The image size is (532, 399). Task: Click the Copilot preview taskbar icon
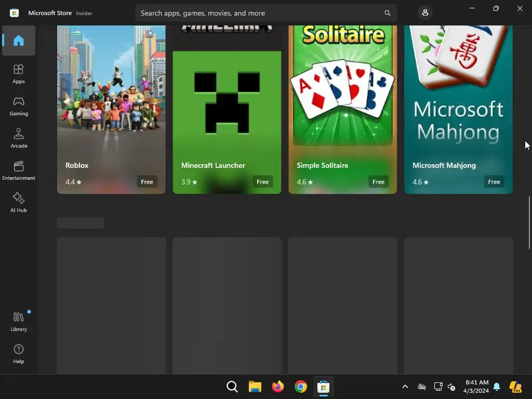pos(516,387)
